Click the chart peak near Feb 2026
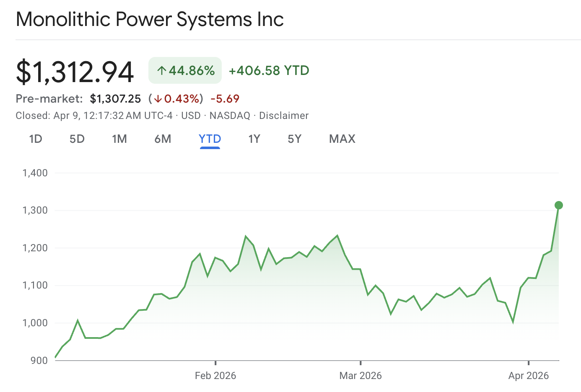 pyautogui.click(x=246, y=236)
